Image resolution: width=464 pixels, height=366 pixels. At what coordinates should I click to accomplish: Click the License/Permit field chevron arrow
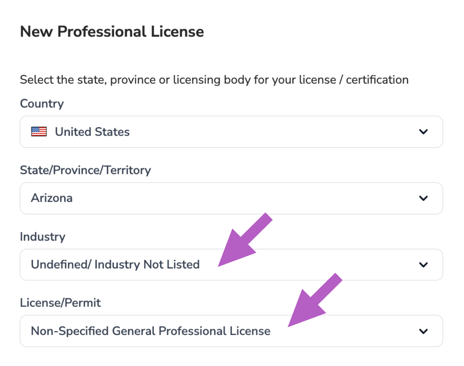pyautogui.click(x=423, y=331)
